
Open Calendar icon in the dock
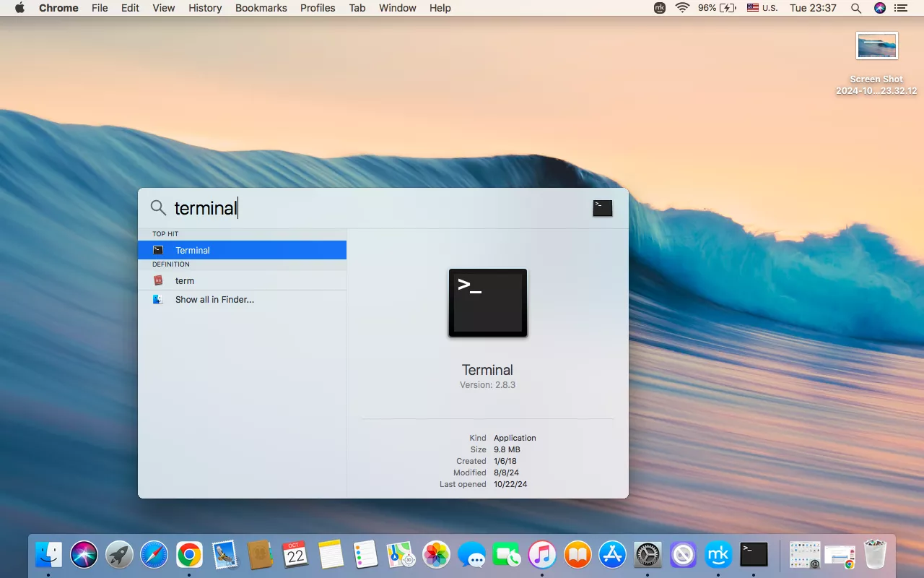click(295, 555)
